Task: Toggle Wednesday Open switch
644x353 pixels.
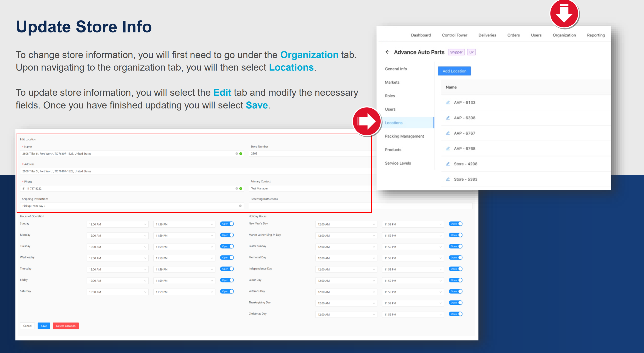Action: pos(227,257)
